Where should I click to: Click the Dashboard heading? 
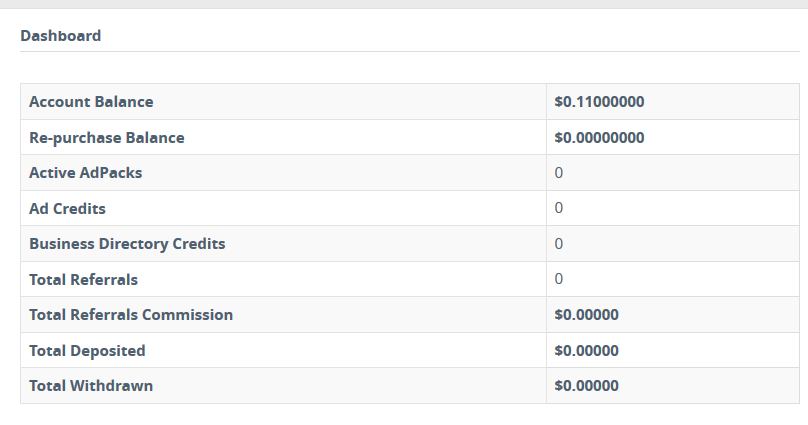pyautogui.click(x=61, y=36)
